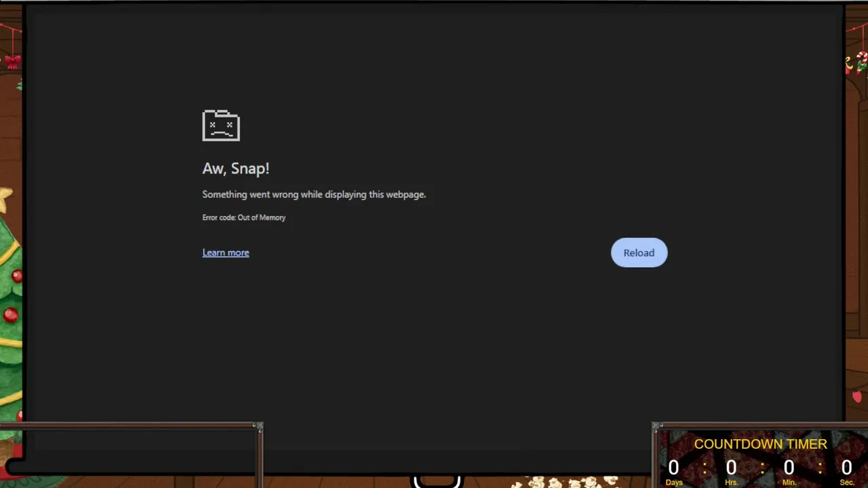Click the Min. counter value

[789, 467]
